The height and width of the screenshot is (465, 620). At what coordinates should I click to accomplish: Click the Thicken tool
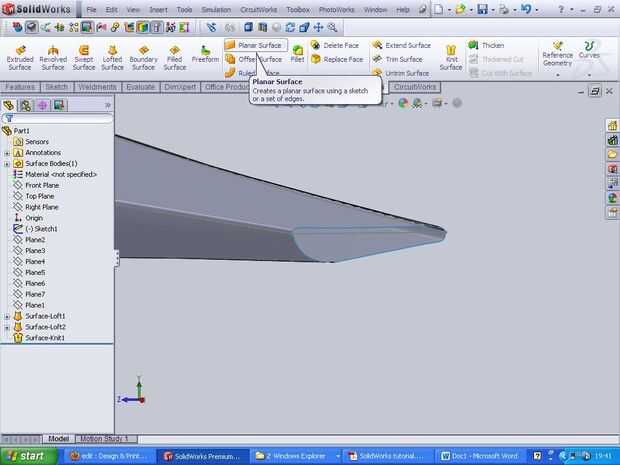coord(486,45)
